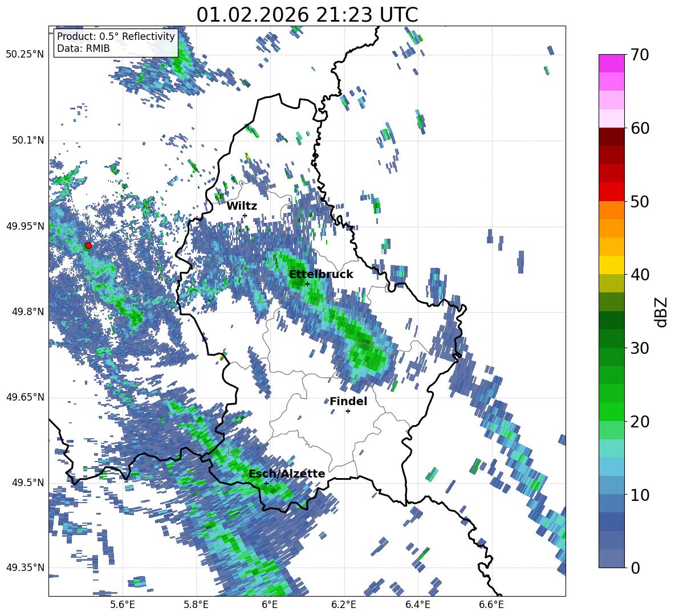The width and height of the screenshot is (675, 616).
Task: Click the title 01.02.2026 21:23 UTC
Action: (x=307, y=15)
